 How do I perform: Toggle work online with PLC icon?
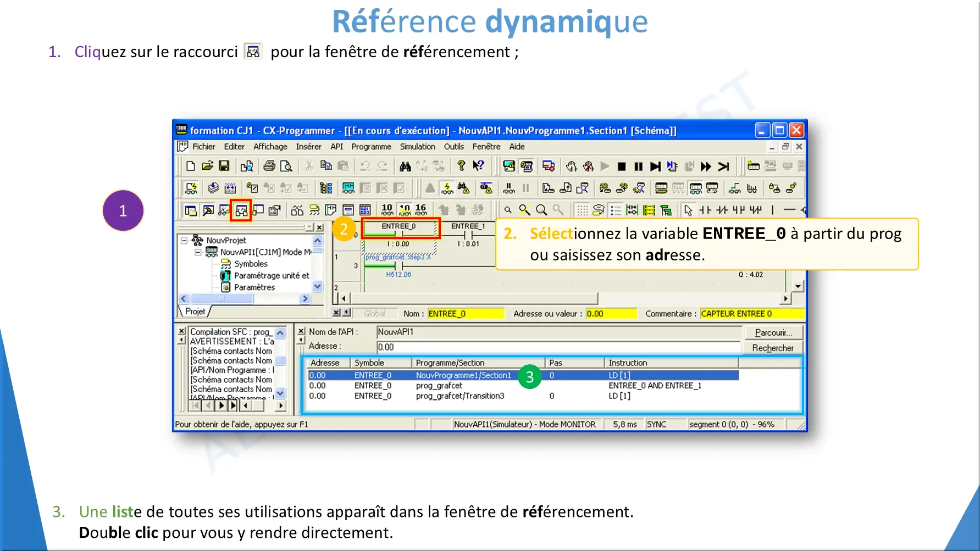[x=191, y=188]
